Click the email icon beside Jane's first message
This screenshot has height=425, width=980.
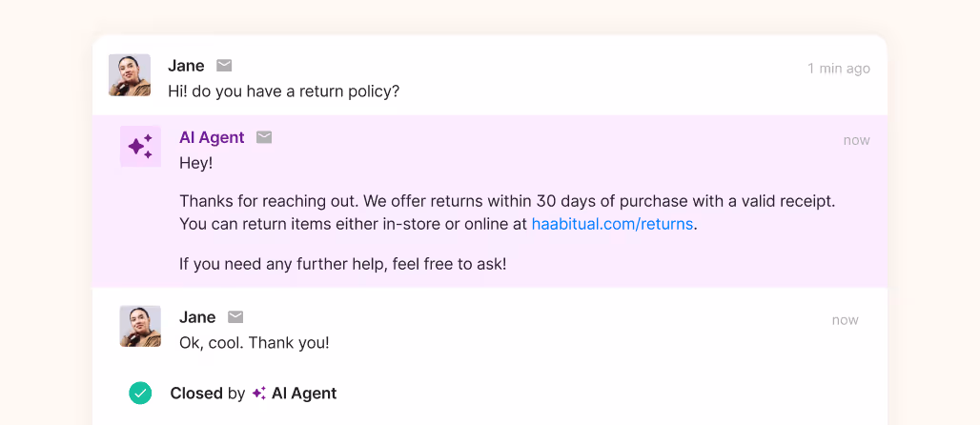pyautogui.click(x=224, y=66)
